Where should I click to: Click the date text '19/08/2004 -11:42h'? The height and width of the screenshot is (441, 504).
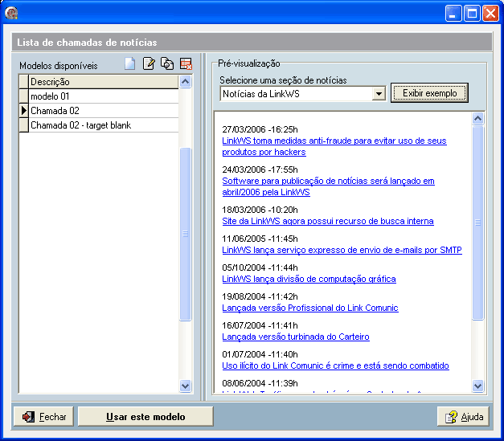pos(260,296)
